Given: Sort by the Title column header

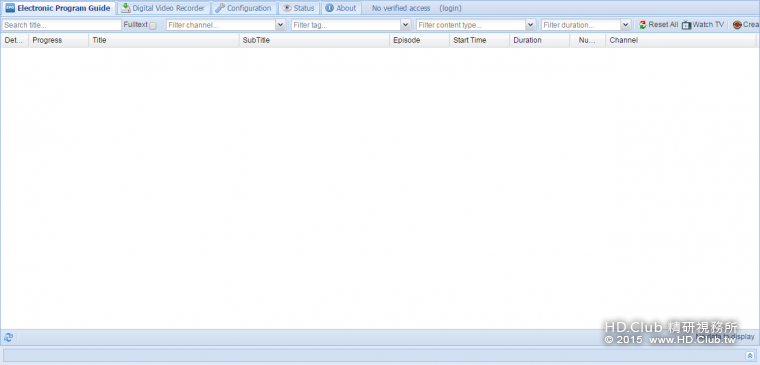Looking at the screenshot, I should tap(164, 40).
